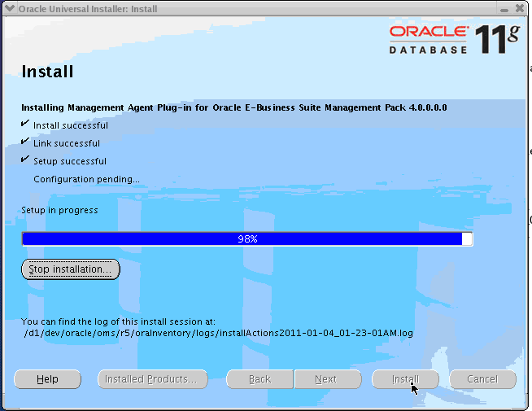Image resolution: width=532 pixels, height=411 pixels.
Task: Select the 'Setup in progress' status text
Action: [59, 211]
